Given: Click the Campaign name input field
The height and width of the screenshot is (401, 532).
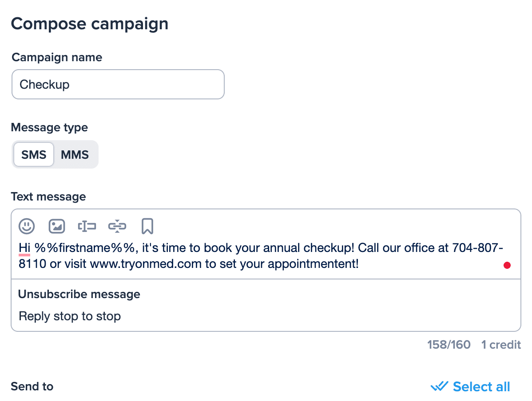Looking at the screenshot, I should click(118, 84).
